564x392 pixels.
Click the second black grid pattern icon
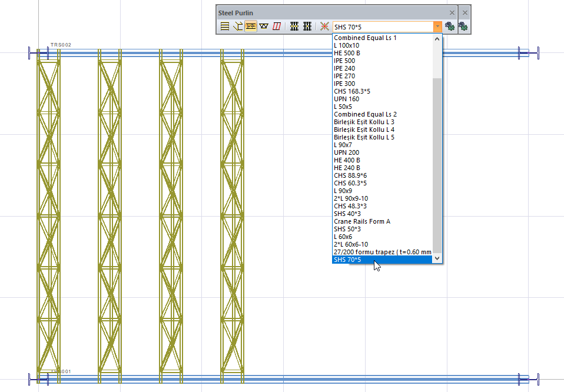pos(307,26)
